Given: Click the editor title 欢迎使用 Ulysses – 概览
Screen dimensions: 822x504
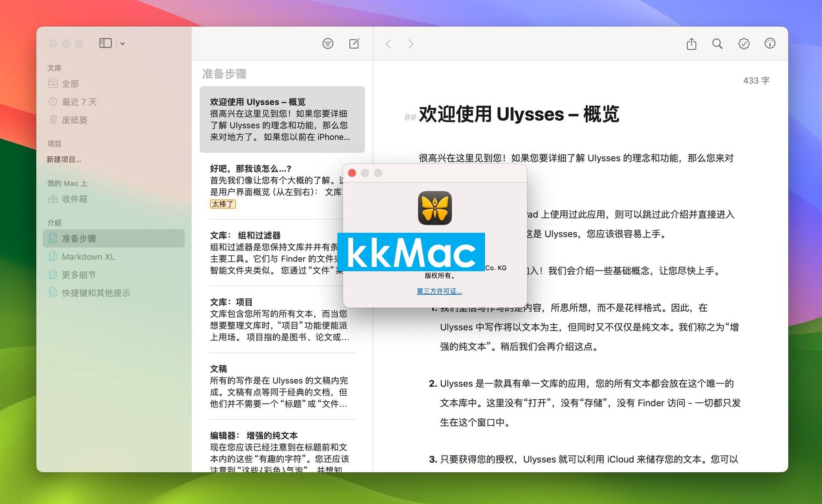Looking at the screenshot, I should 519,114.
